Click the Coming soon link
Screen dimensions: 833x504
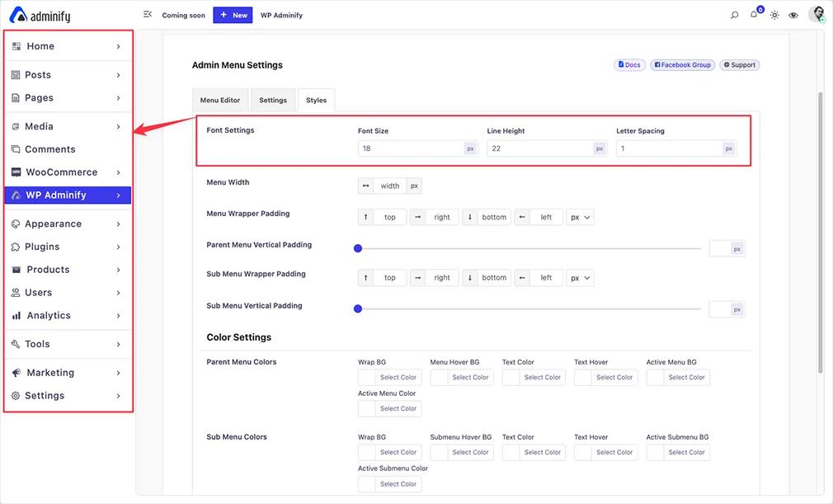tap(183, 16)
